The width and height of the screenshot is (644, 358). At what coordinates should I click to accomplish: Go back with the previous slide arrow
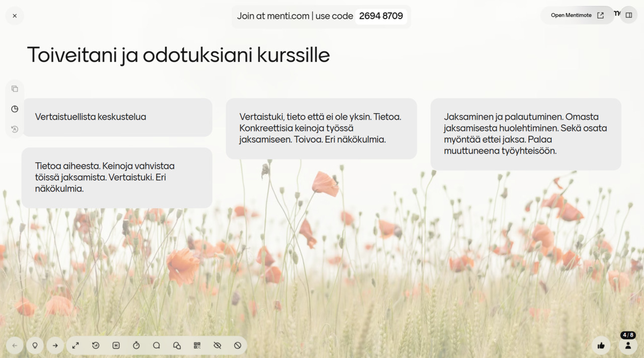coord(15,345)
